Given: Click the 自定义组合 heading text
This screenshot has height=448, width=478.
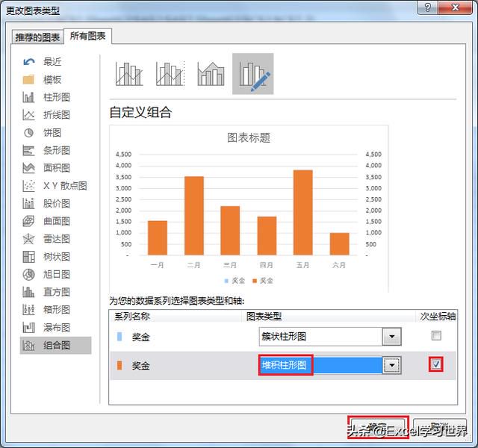Looking at the screenshot, I should 140,113.
